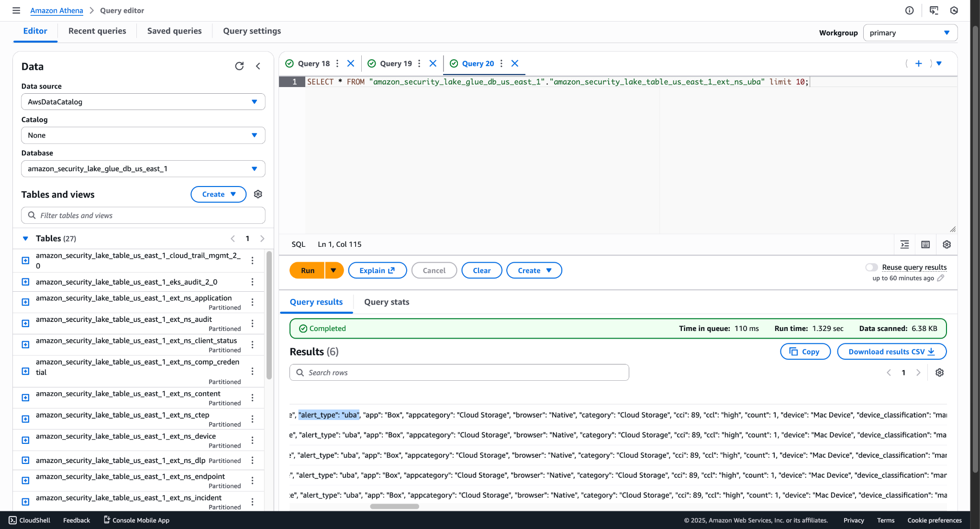Open editor preferences gear icon

(x=947, y=244)
